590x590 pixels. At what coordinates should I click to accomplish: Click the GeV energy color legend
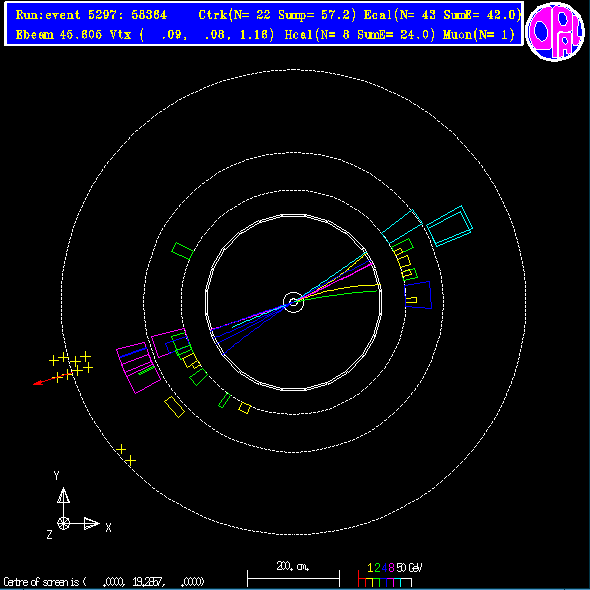pos(390,575)
